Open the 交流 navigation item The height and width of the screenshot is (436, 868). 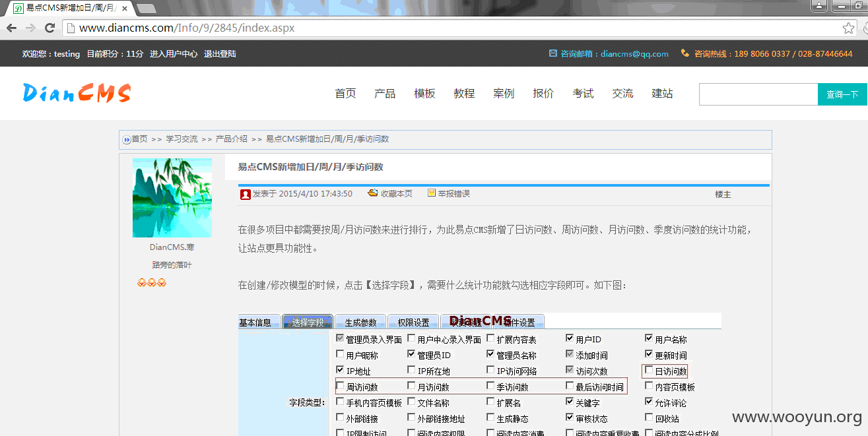coord(622,94)
